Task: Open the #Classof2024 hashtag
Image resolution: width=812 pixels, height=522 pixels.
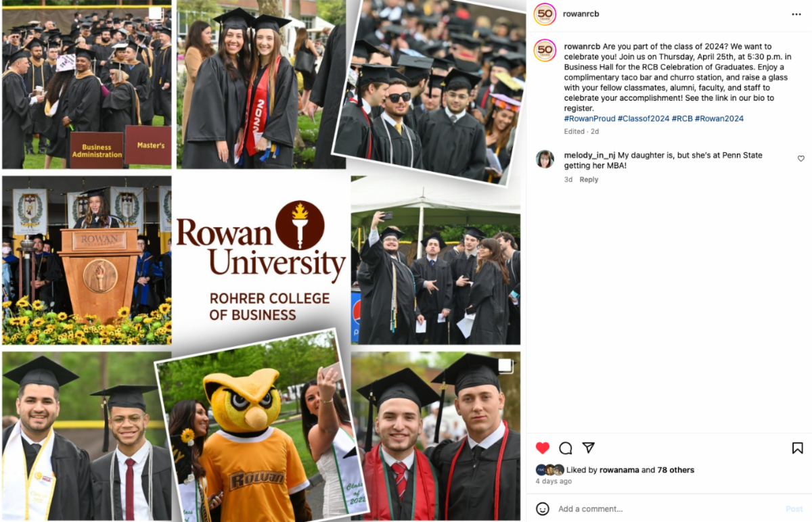Action: [643, 118]
